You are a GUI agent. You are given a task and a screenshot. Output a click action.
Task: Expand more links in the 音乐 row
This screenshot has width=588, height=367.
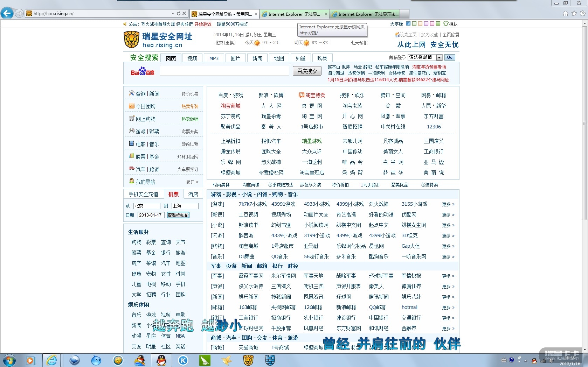(x=448, y=257)
